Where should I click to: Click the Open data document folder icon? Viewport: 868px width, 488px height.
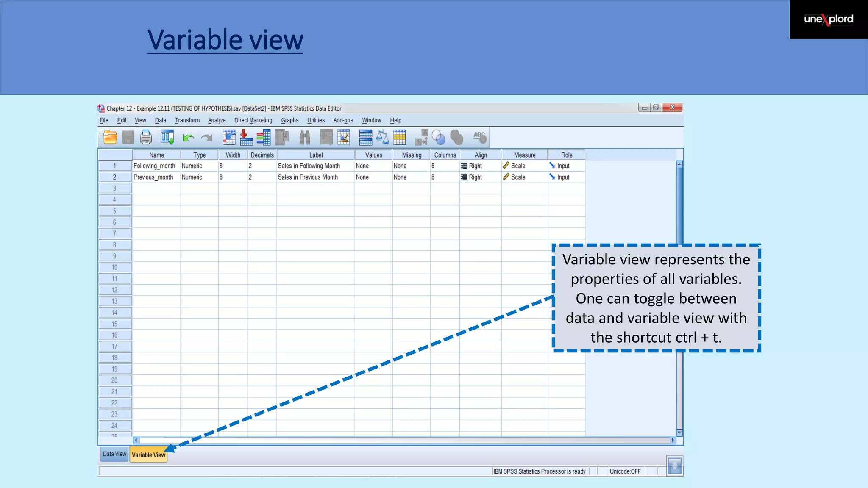coord(110,137)
